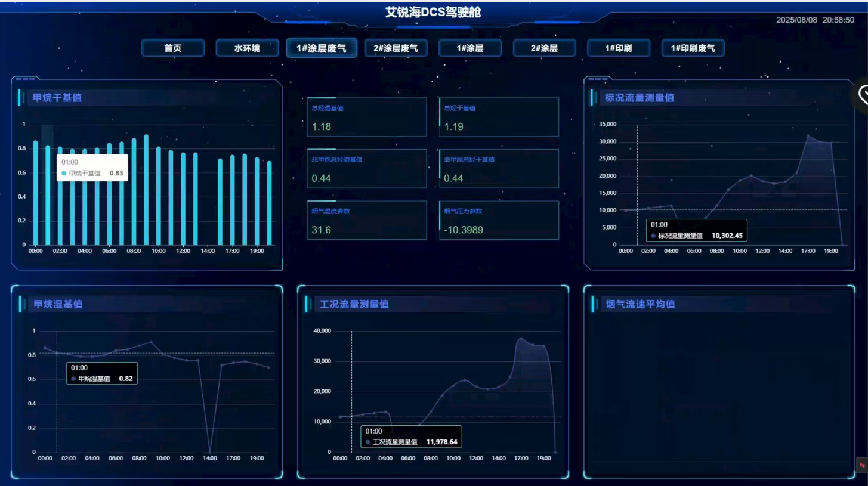Switch to the 水环境 tab
The width and height of the screenshot is (868, 486).
pyautogui.click(x=247, y=48)
